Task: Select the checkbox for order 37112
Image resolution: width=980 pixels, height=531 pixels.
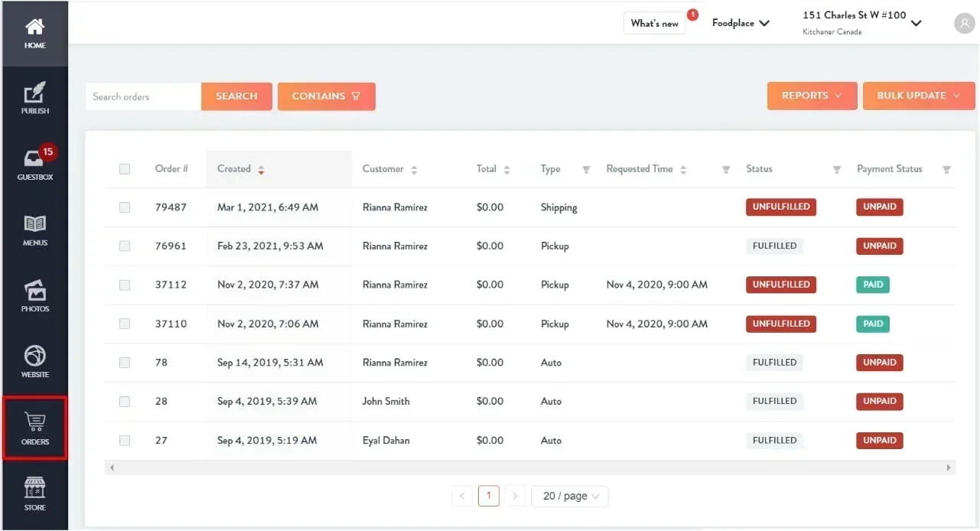Action: pos(125,285)
